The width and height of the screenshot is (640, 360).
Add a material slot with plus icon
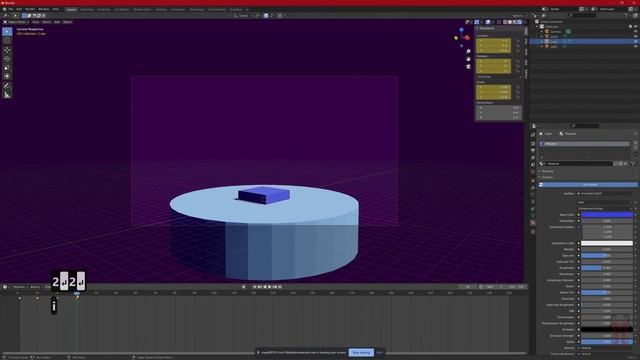click(x=635, y=143)
